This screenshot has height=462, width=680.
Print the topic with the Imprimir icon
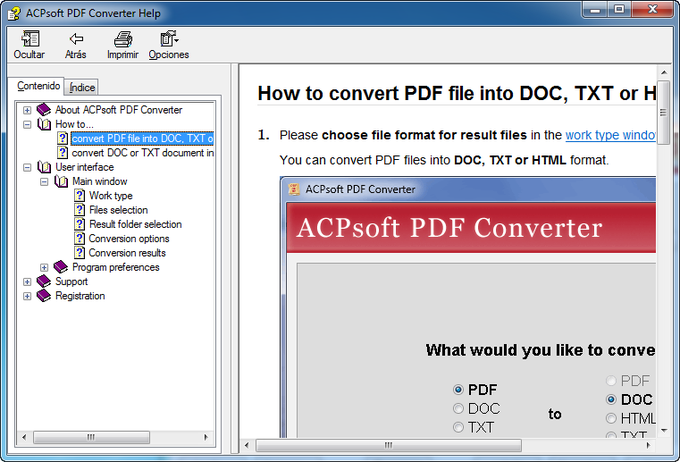tap(123, 39)
